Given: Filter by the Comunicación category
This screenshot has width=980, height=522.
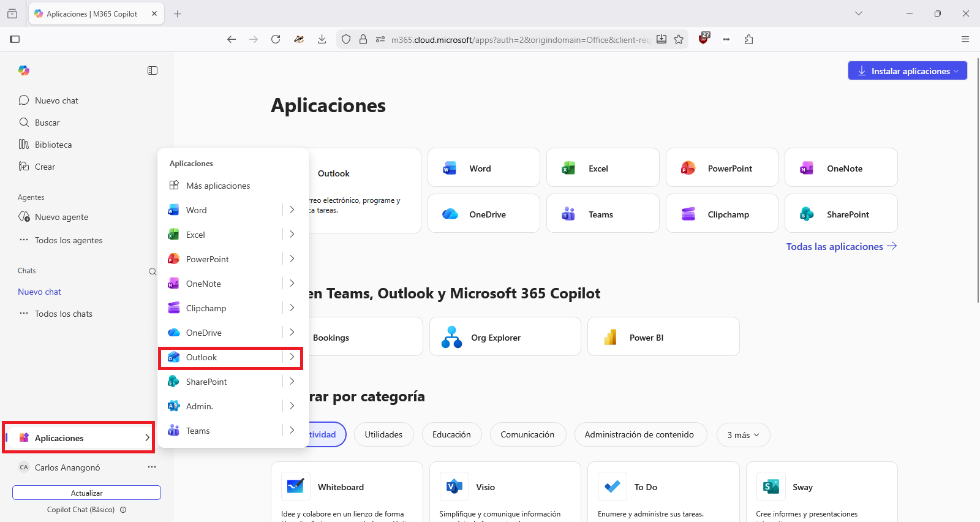Looking at the screenshot, I should tap(527, 434).
